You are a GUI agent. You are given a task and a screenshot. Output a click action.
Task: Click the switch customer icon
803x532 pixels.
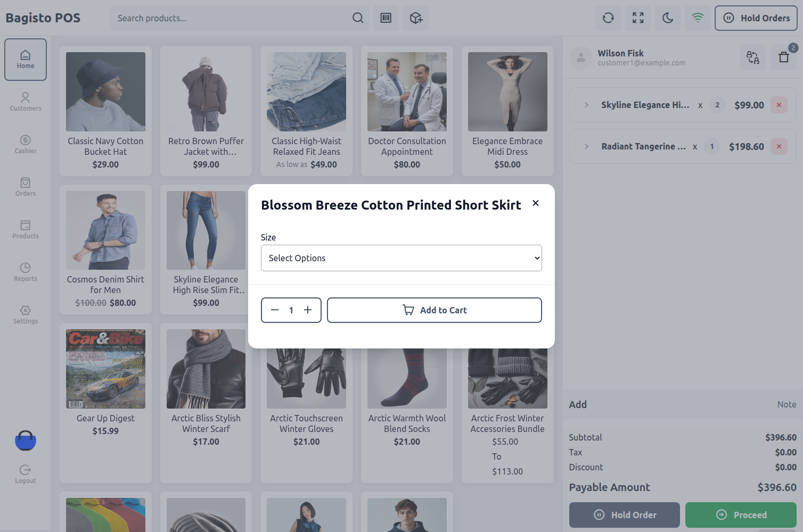click(753, 57)
